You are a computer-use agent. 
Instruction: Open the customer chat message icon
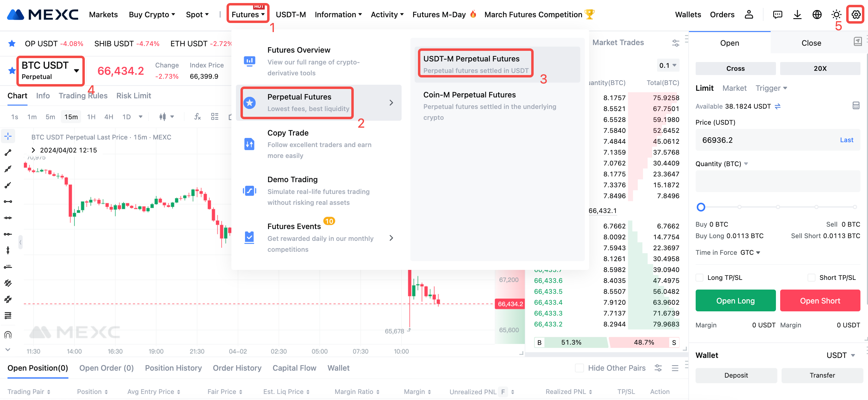(777, 15)
